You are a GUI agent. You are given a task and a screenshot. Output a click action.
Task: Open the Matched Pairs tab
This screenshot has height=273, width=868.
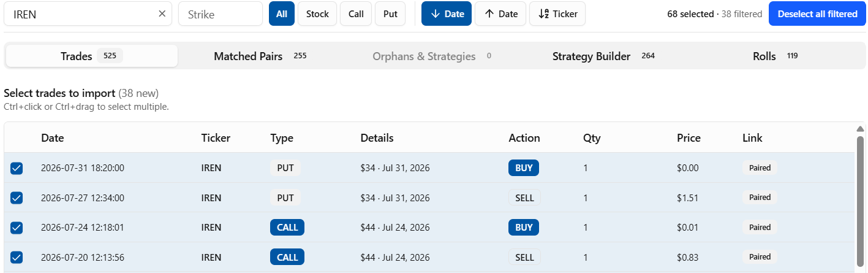260,56
